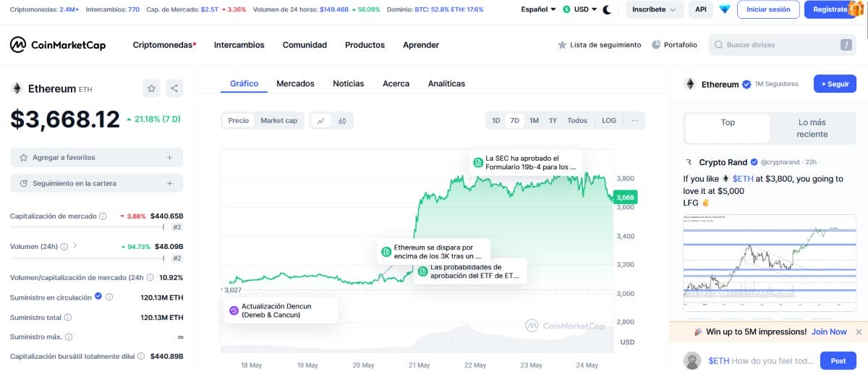868x372 pixels.
Task: Click Seguir button for Ethereum
Action: (x=835, y=84)
